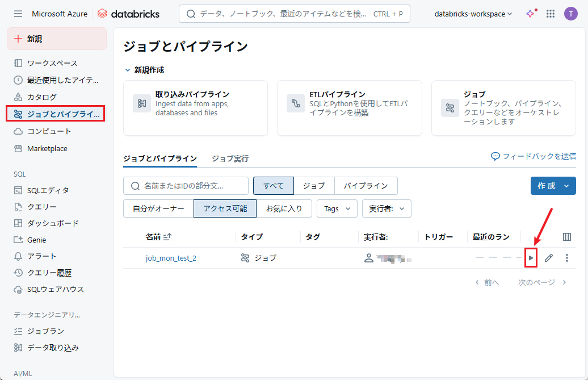This screenshot has width=588, height=380.
Task: Toggle the お気に入り filter
Action: point(284,208)
